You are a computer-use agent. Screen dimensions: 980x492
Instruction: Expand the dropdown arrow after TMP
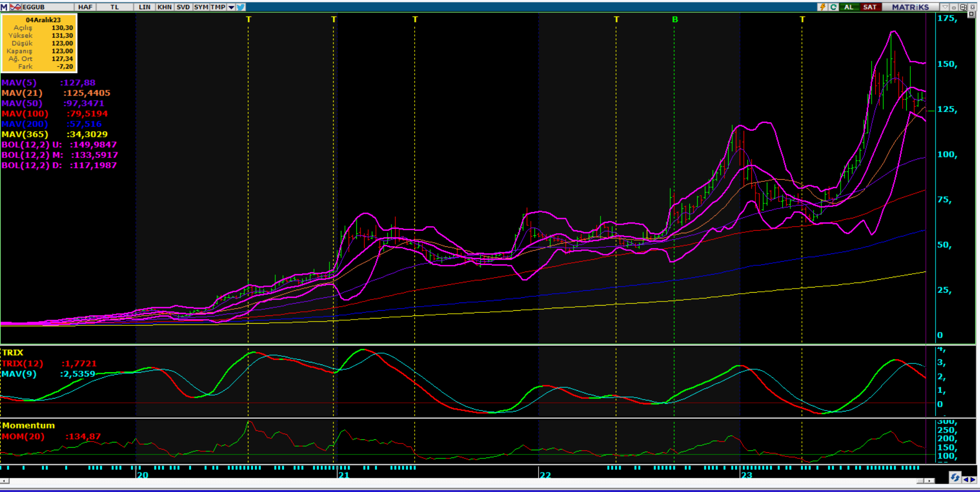(231, 7)
